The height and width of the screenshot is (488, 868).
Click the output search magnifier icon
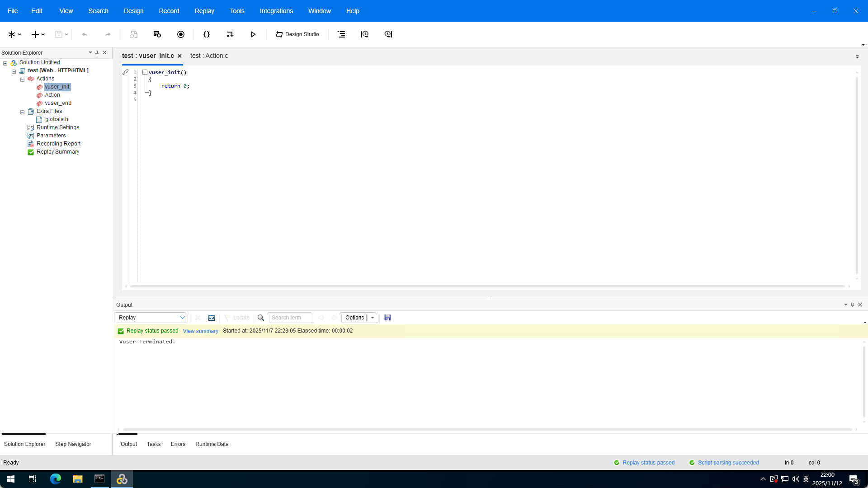pyautogui.click(x=261, y=318)
